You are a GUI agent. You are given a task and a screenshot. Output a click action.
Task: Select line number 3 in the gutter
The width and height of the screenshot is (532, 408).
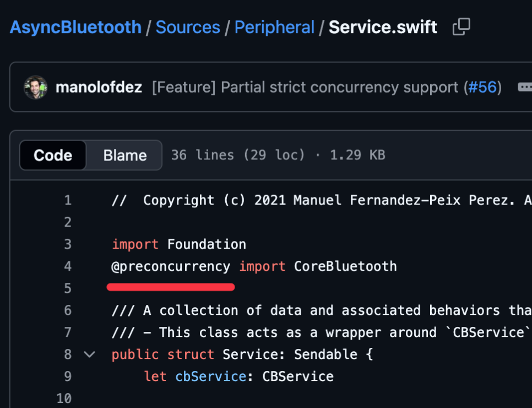(x=67, y=244)
